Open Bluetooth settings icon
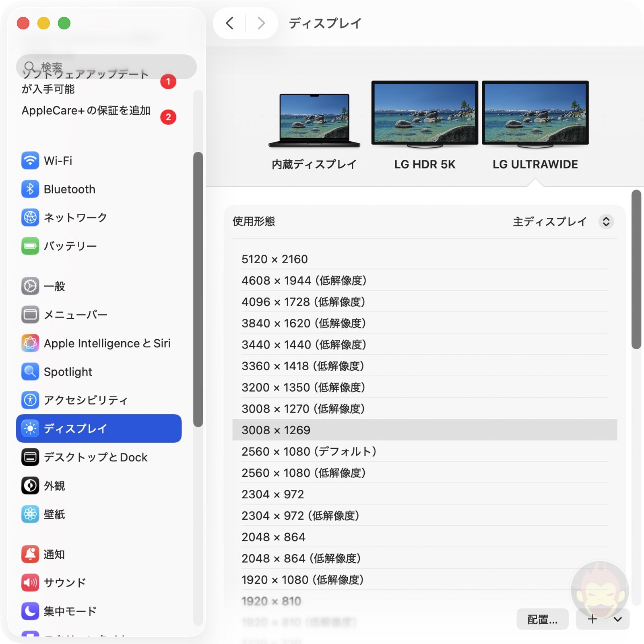Viewport: 644px width, 644px height. coord(30,189)
